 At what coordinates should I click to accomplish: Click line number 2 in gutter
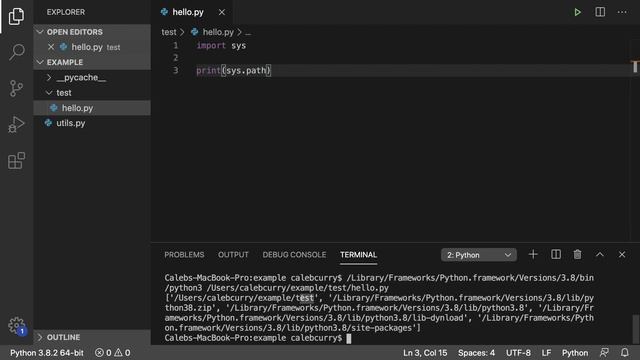pyautogui.click(x=175, y=58)
